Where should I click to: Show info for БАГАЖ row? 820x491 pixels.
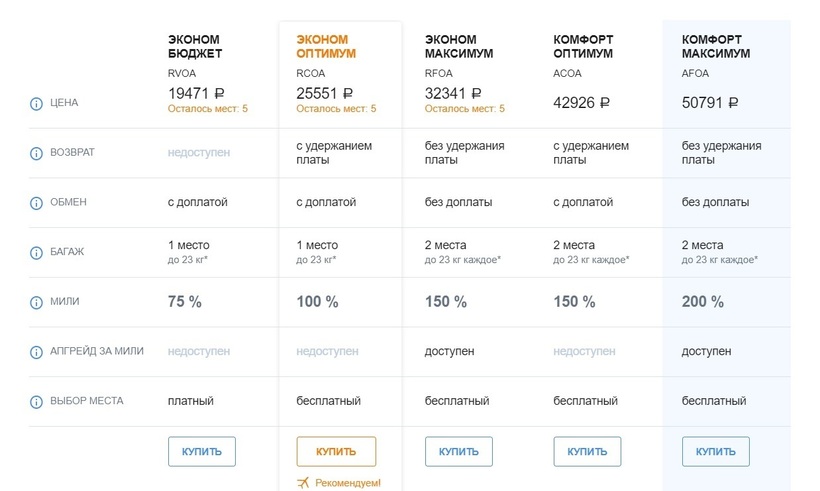(x=36, y=253)
